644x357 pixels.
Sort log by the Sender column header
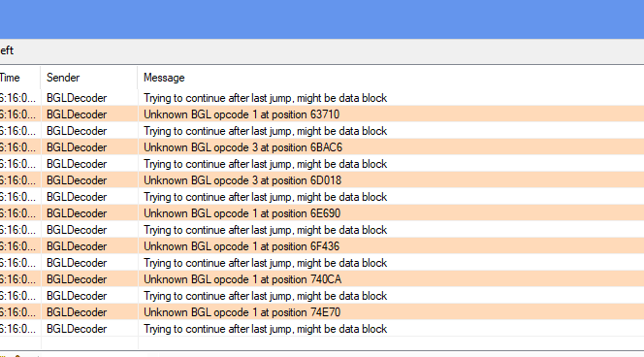[x=89, y=78]
